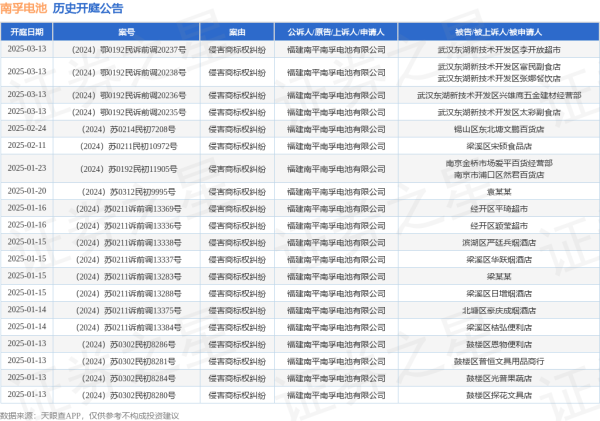This screenshot has height=421, width=600.
Task: Click defendant 南京市浦口区然君百货店
Action: 499,175
